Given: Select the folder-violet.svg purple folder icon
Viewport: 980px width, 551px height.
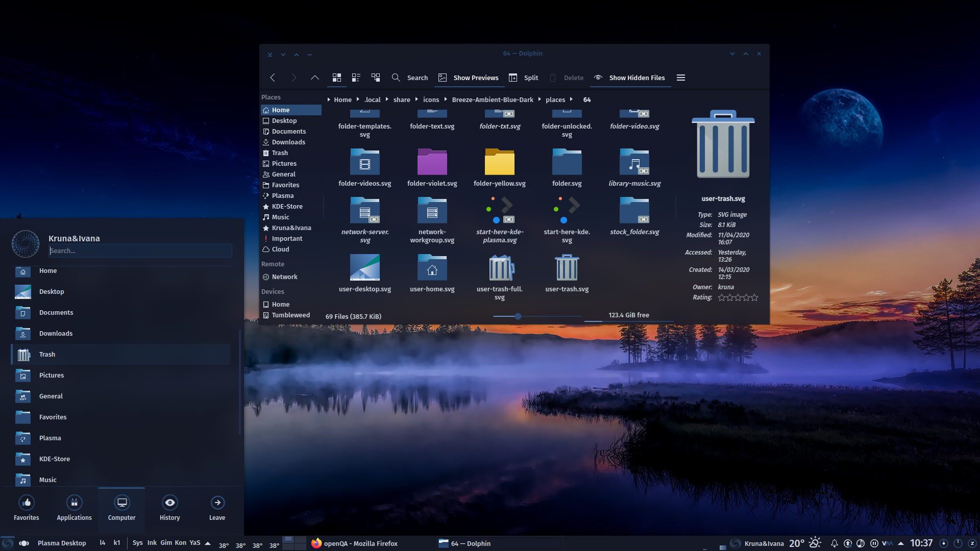Looking at the screenshot, I should (x=432, y=162).
